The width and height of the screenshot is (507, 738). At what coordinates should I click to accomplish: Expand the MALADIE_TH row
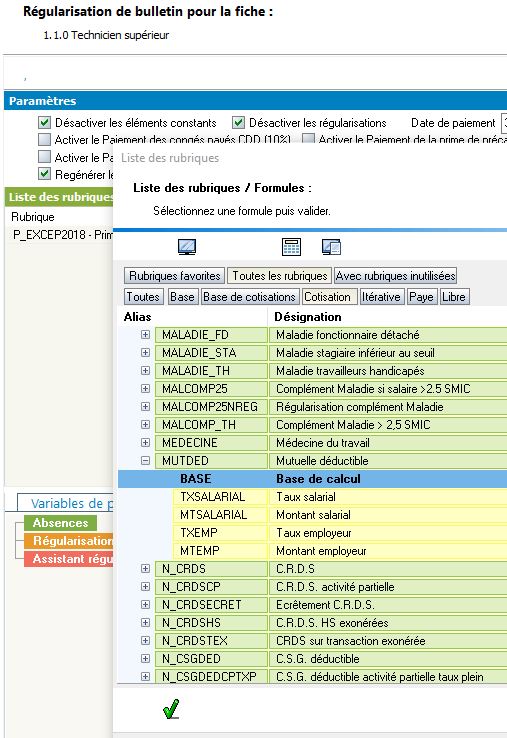pyautogui.click(x=145, y=370)
